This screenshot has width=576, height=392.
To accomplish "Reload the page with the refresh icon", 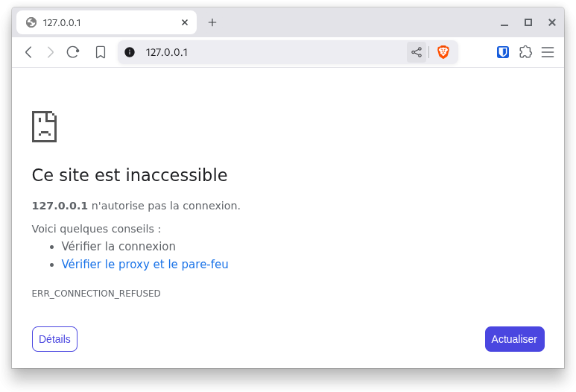I will coord(73,52).
